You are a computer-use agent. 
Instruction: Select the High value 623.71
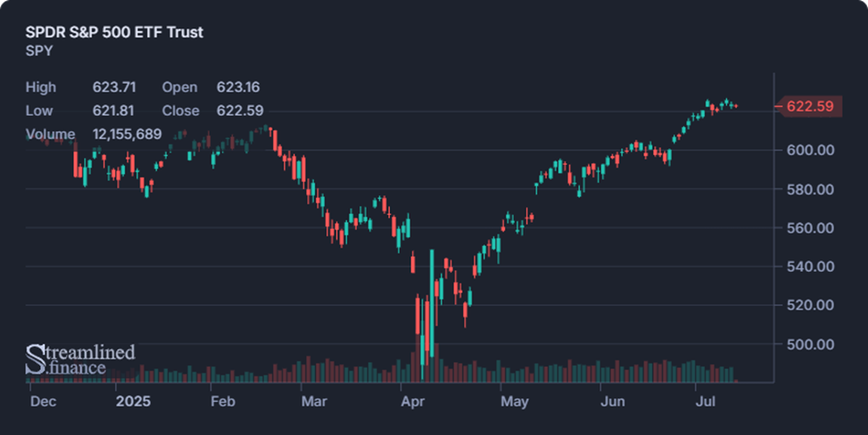tap(114, 87)
